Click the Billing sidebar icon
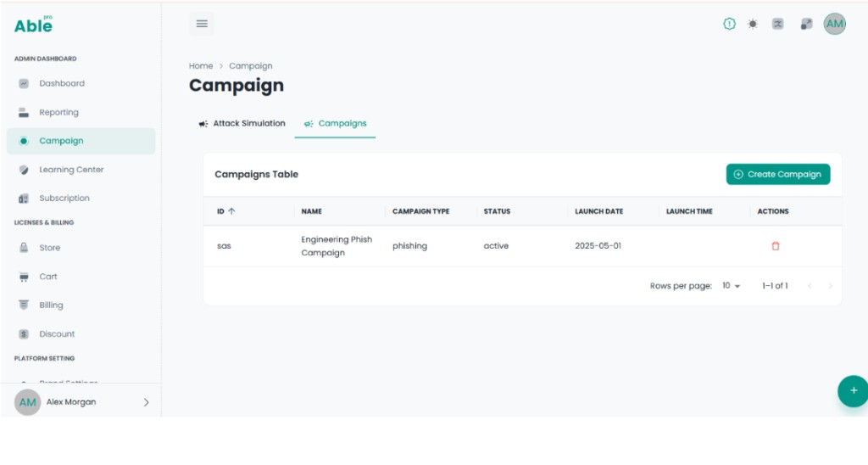868x465 pixels. click(x=23, y=305)
